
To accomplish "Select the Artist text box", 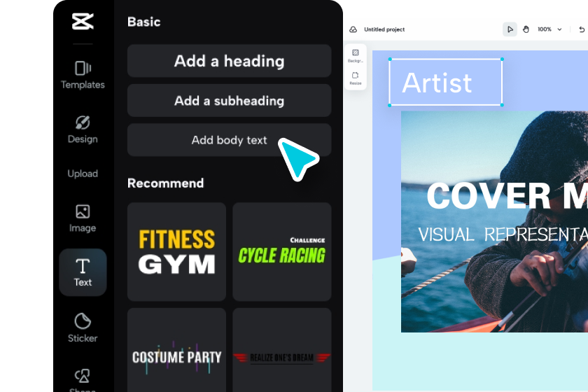I will (x=445, y=82).
